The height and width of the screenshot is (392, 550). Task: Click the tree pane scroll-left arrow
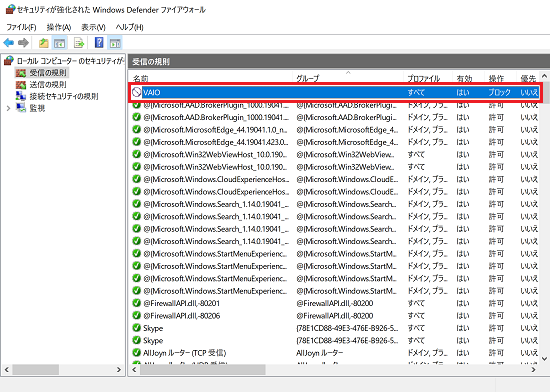(7, 370)
